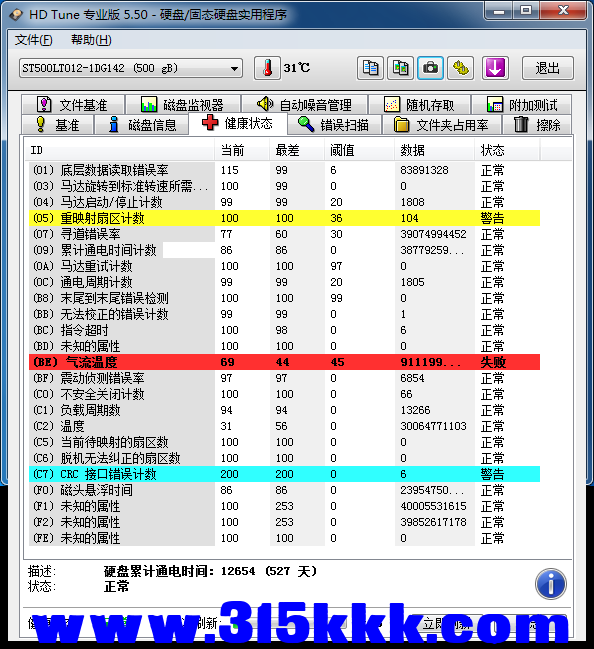This screenshot has height=649, width=594.
Task: Select the (C6) 脱机无法纠正的扇区数 row
Action: [x=284, y=458]
